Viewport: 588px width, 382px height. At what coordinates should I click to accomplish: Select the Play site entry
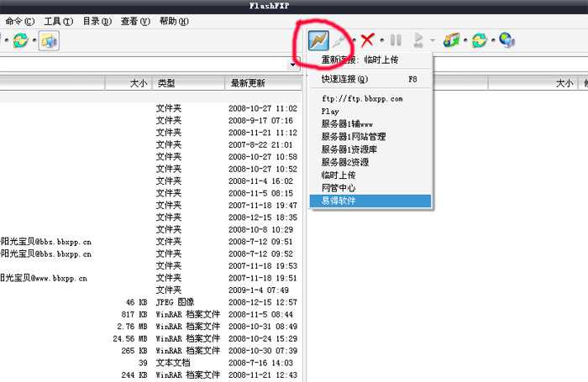(370, 112)
